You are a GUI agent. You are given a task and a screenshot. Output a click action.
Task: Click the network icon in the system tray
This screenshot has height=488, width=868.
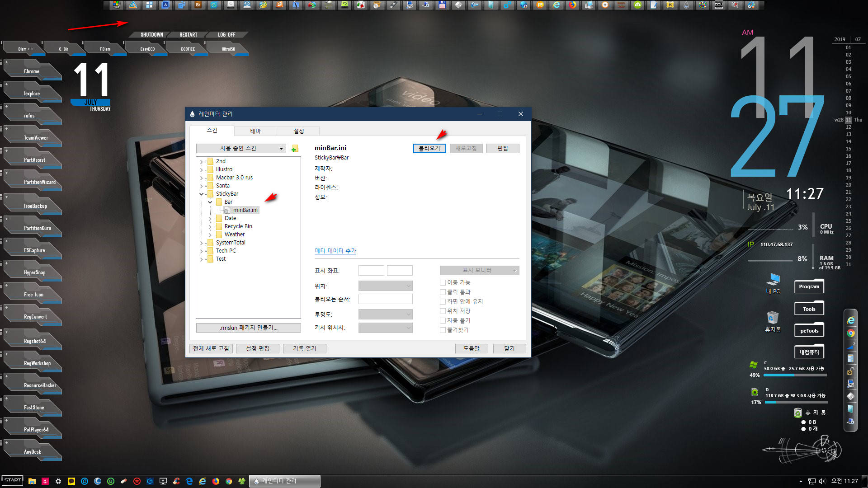(x=812, y=481)
